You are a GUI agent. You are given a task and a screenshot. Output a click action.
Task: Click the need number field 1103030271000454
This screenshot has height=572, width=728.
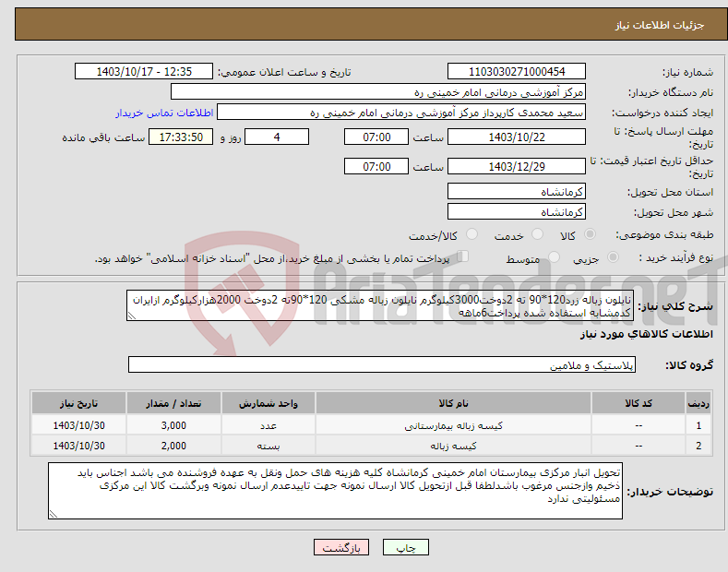517,72
